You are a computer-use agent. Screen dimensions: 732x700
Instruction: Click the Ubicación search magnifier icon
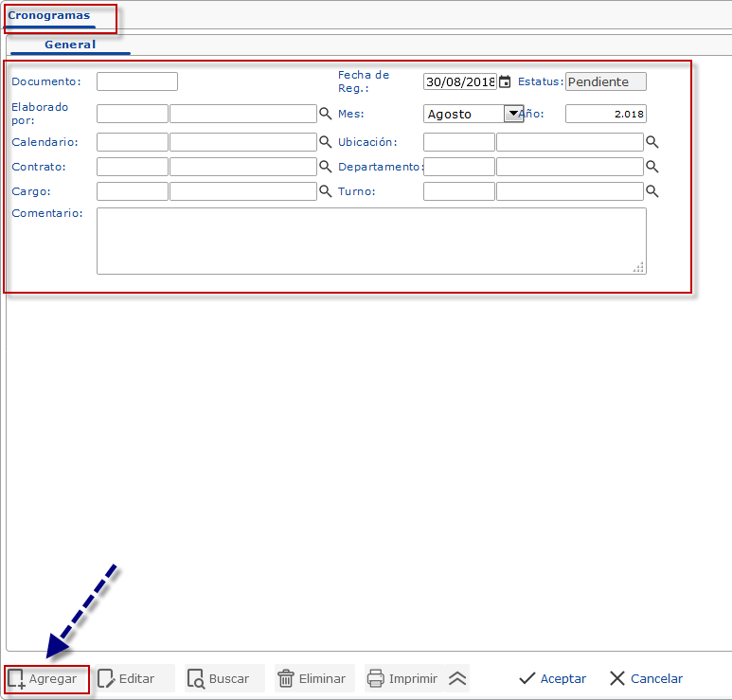(652, 142)
